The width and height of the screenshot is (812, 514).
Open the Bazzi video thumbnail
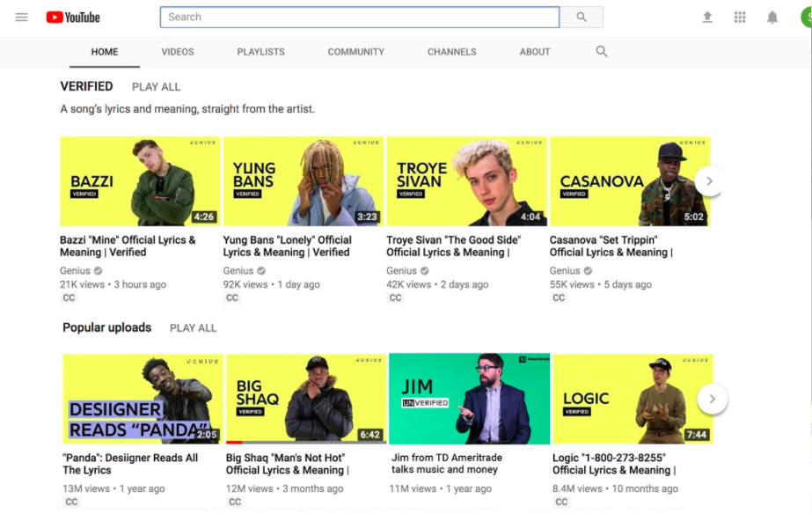pos(141,180)
